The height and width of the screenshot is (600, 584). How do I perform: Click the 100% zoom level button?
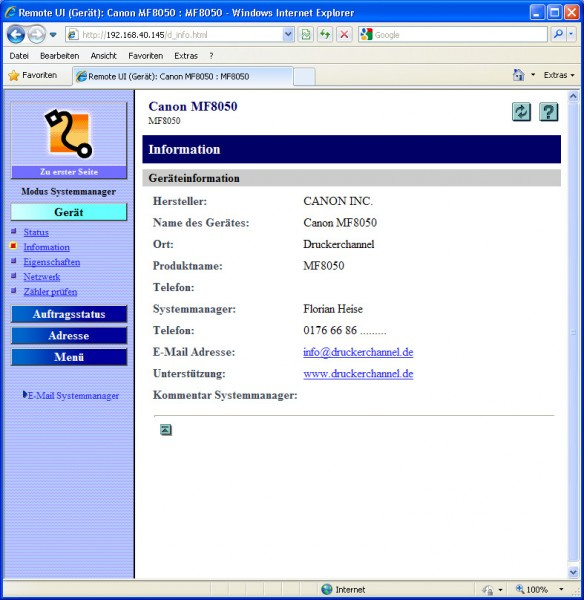coord(532,589)
